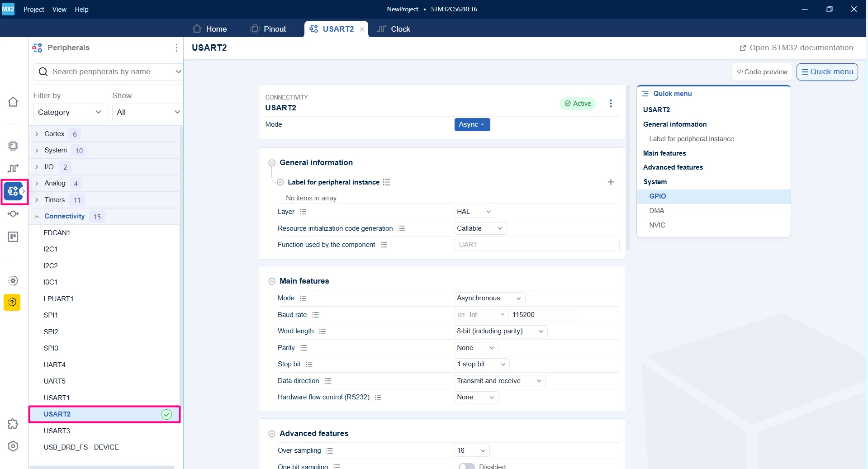Open list icon next to Word length
This screenshot has width=868, height=469.
tap(322, 332)
